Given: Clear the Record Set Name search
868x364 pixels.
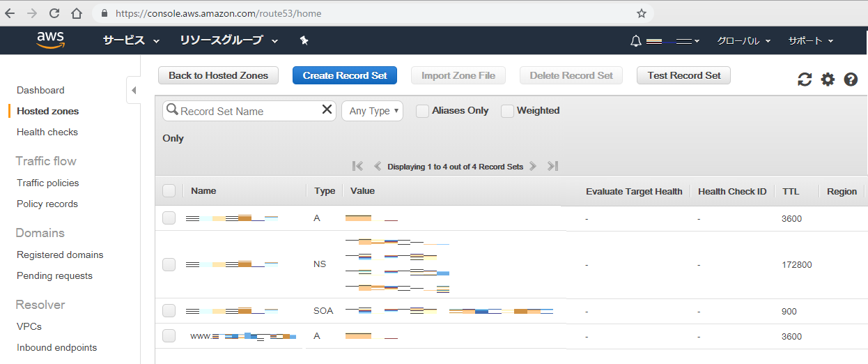Looking at the screenshot, I should 327,109.
